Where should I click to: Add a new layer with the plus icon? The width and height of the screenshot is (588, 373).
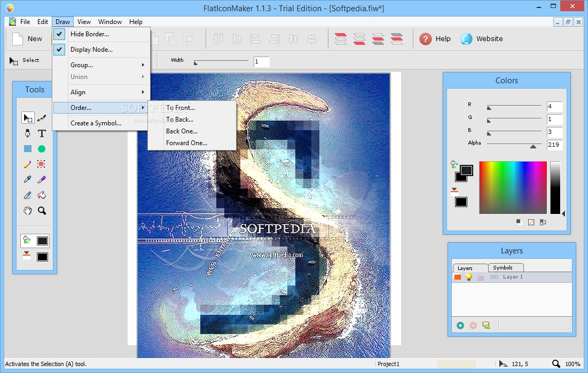click(x=460, y=326)
